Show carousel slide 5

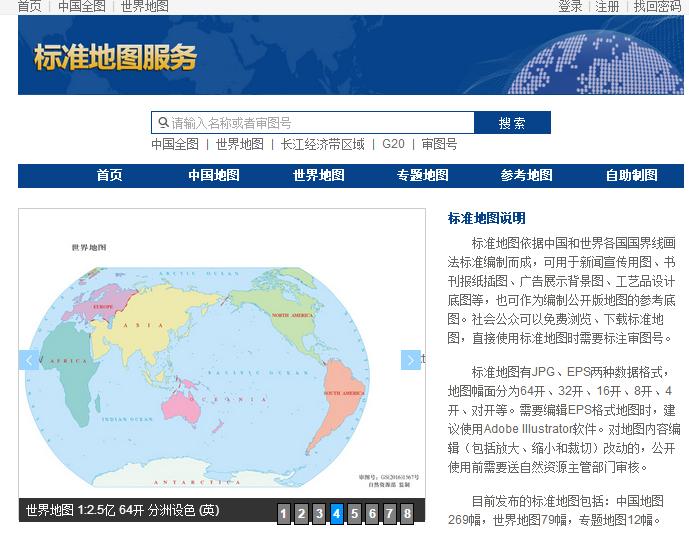[354, 514]
